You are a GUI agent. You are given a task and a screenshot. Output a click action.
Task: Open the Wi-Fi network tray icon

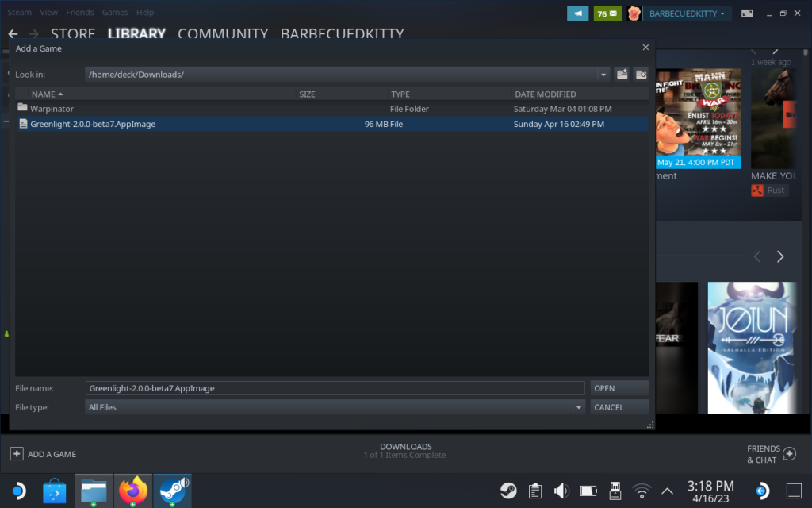coord(642,491)
